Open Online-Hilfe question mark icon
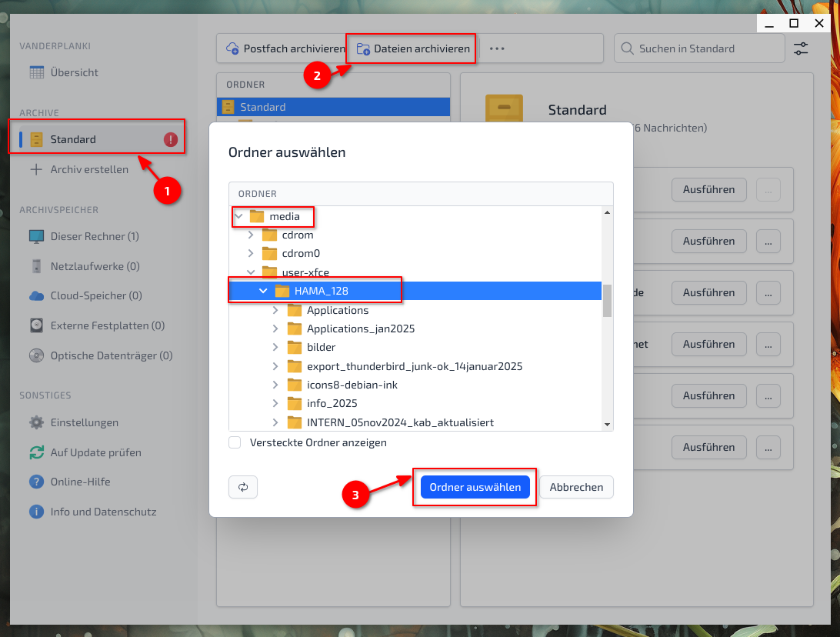The height and width of the screenshot is (637, 840). click(36, 482)
